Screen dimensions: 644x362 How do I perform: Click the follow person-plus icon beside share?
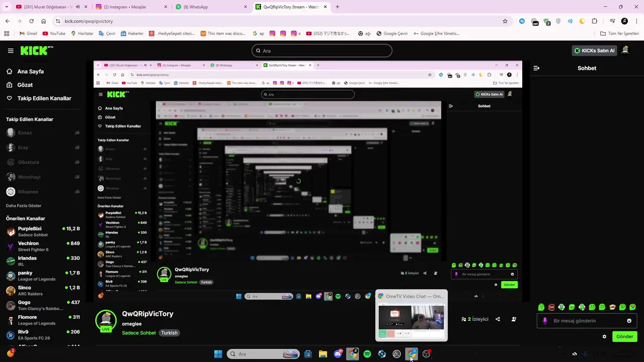pyautogui.click(x=514, y=319)
